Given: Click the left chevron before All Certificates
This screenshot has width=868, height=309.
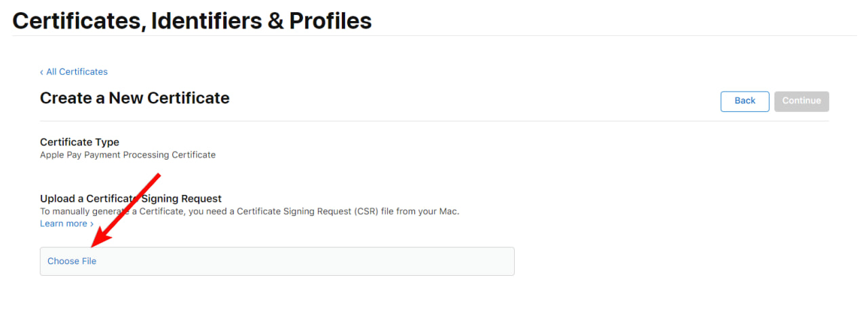Looking at the screenshot, I should [x=41, y=72].
